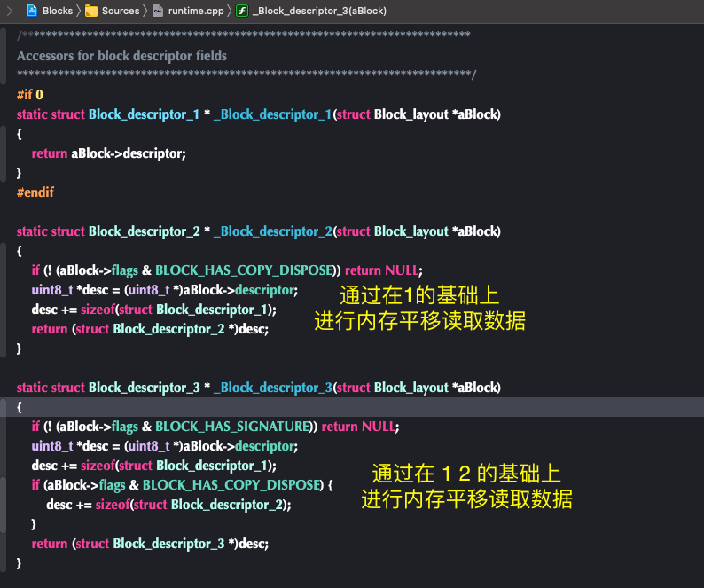Click the _Block_descriptor_3 function name
This screenshot has width=704, height=588.
[273, 388]
